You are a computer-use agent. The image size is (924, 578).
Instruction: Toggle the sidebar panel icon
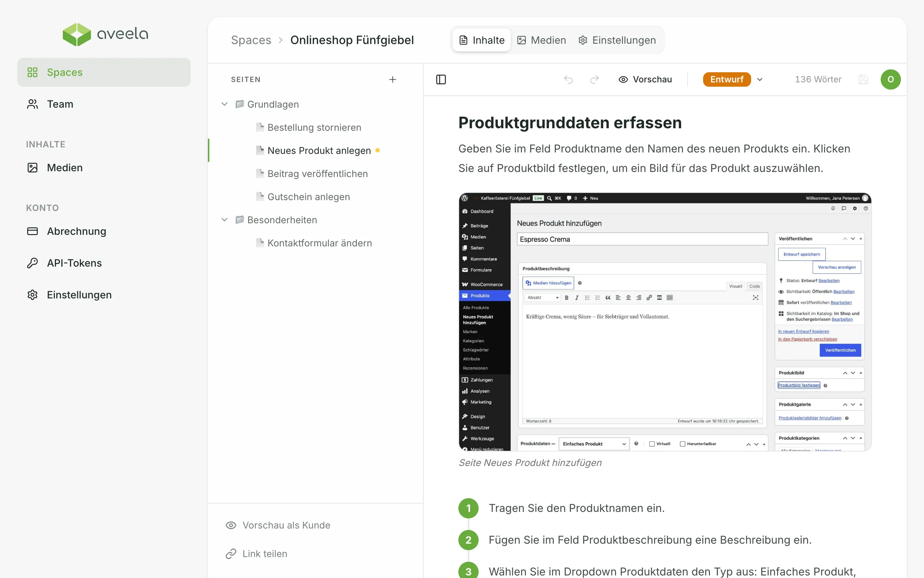[x=441, y=79]
